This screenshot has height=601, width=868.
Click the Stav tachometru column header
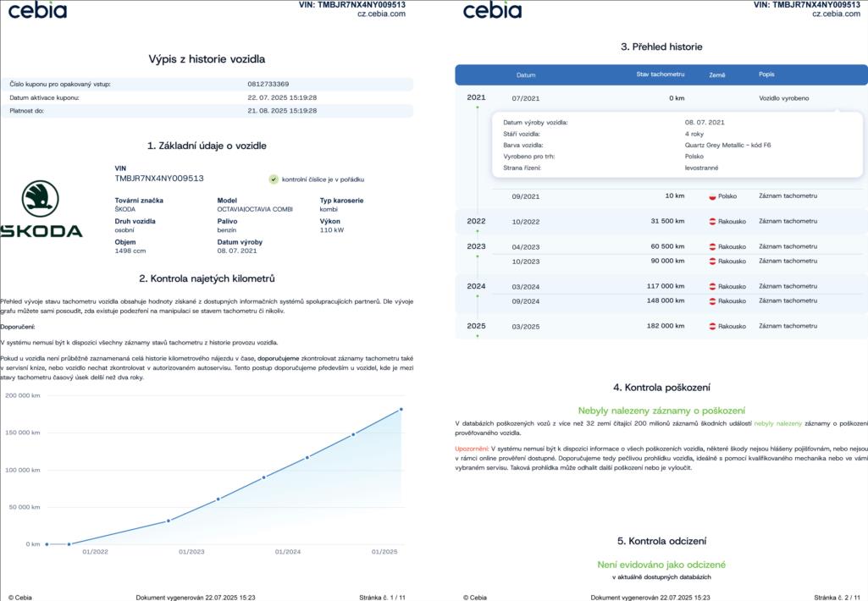point(660,74)
